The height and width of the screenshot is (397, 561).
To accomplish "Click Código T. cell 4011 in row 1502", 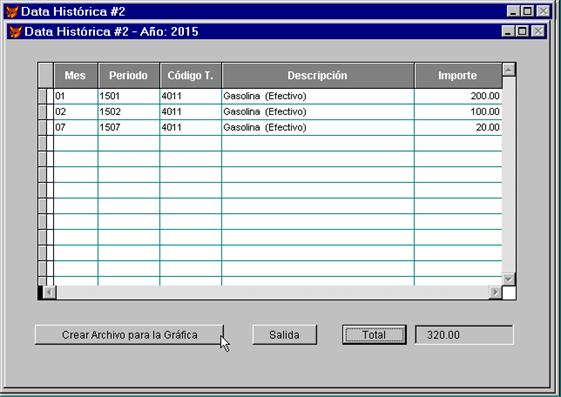I will [190, 112].
